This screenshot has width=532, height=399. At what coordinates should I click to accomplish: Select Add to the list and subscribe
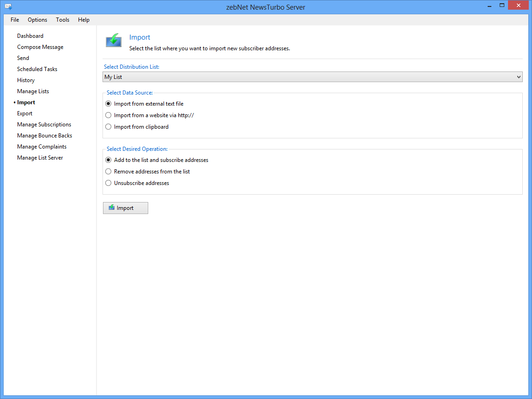[x=109, y=160]
